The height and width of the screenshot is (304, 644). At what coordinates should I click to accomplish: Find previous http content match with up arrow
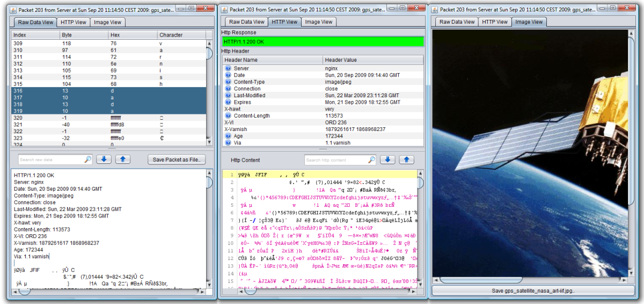click(x=407, y=160)
